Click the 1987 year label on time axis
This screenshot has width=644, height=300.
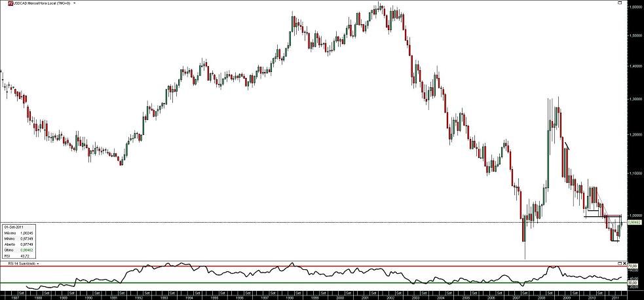(x=15, y=297)
